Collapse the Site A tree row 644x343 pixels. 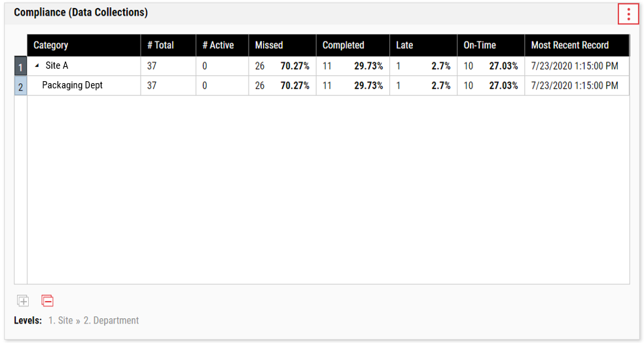[37, 65]
